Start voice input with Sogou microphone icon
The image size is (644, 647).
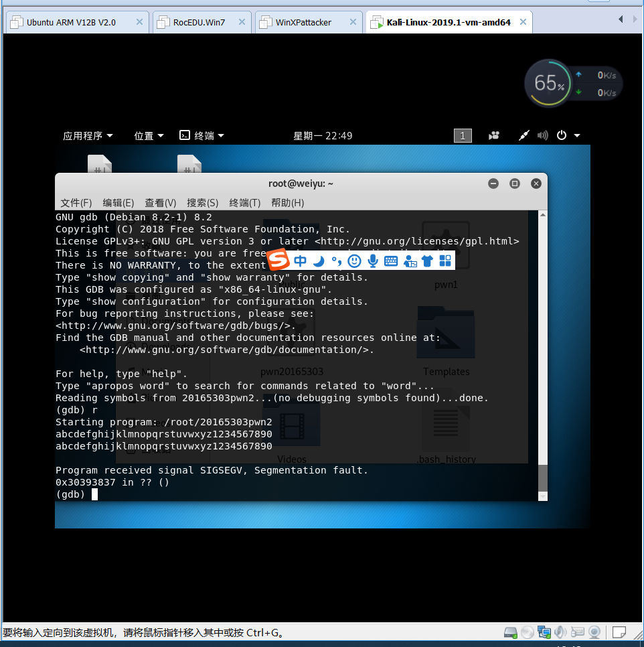pyautogui.click(x=373, y=261)
